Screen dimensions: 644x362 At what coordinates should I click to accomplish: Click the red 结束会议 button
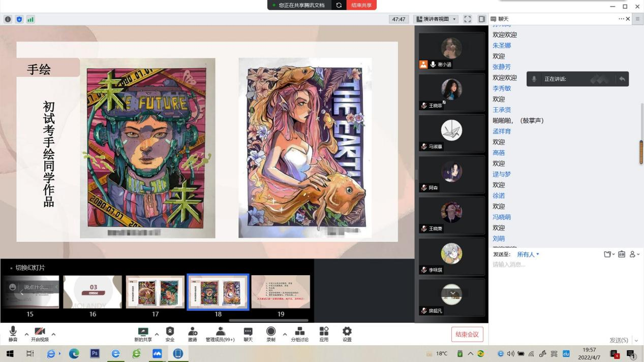[x=467, y=334]
